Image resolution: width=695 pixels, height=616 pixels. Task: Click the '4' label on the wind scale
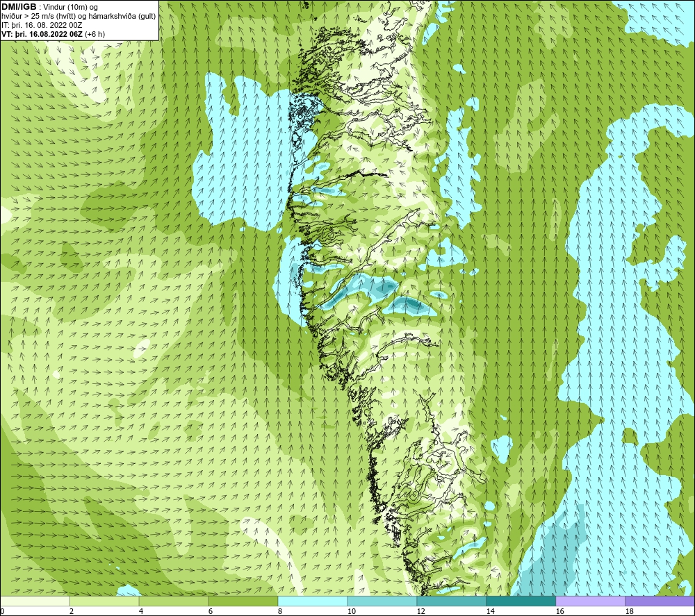[141, 612]
